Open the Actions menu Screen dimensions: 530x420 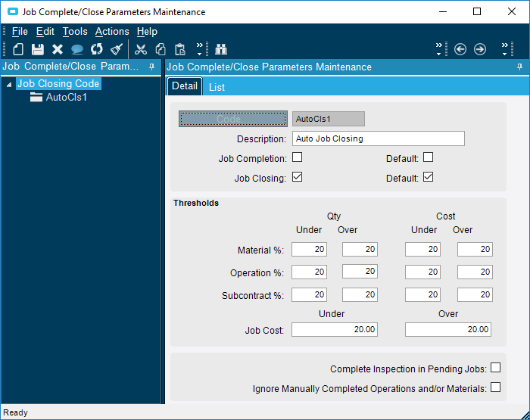[x=112, y=32]
